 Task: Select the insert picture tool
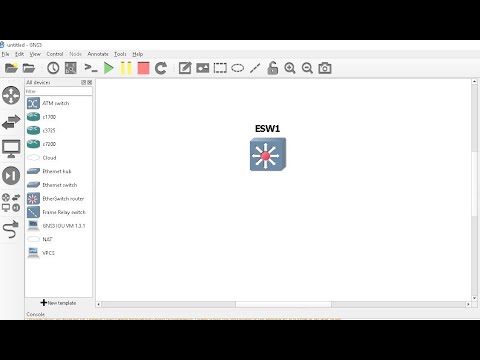[x=202, y=68]
